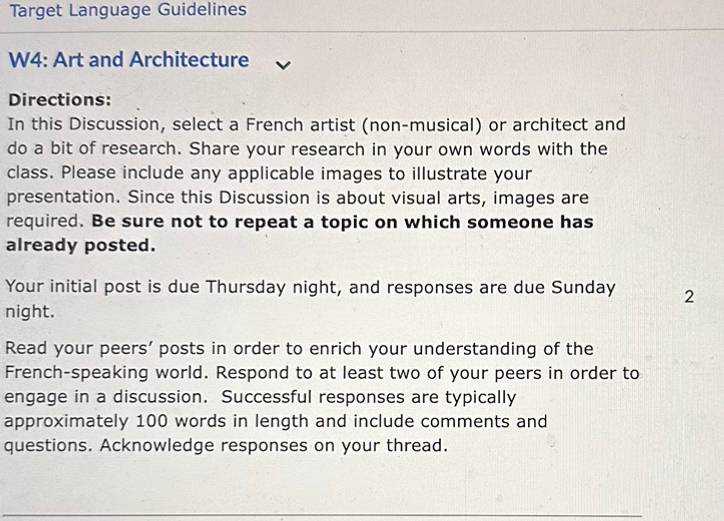Click 'Acknowledge responses on your thread.'

point(274,446)
